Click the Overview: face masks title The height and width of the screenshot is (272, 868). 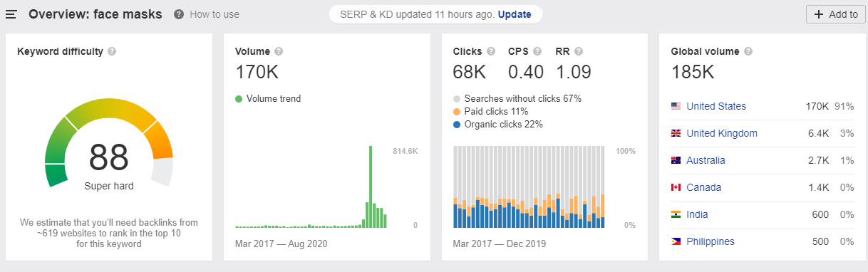(x=95, y=14)
